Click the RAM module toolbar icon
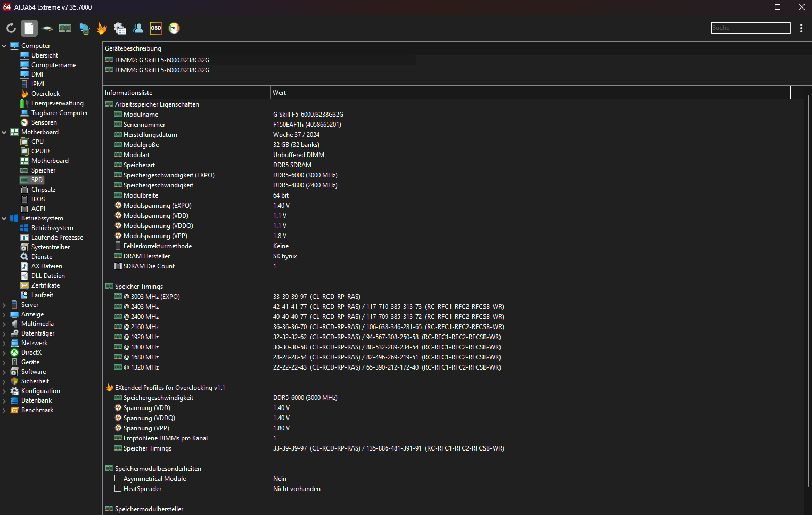Image resolution: width=812 pixels, height=515 pixels. (65, 28)
